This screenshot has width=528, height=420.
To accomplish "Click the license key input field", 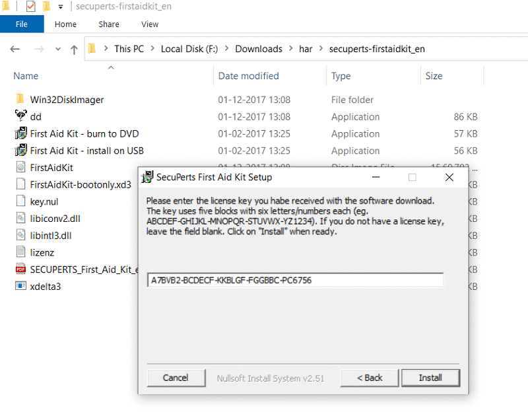I will (x=295, y=280).
